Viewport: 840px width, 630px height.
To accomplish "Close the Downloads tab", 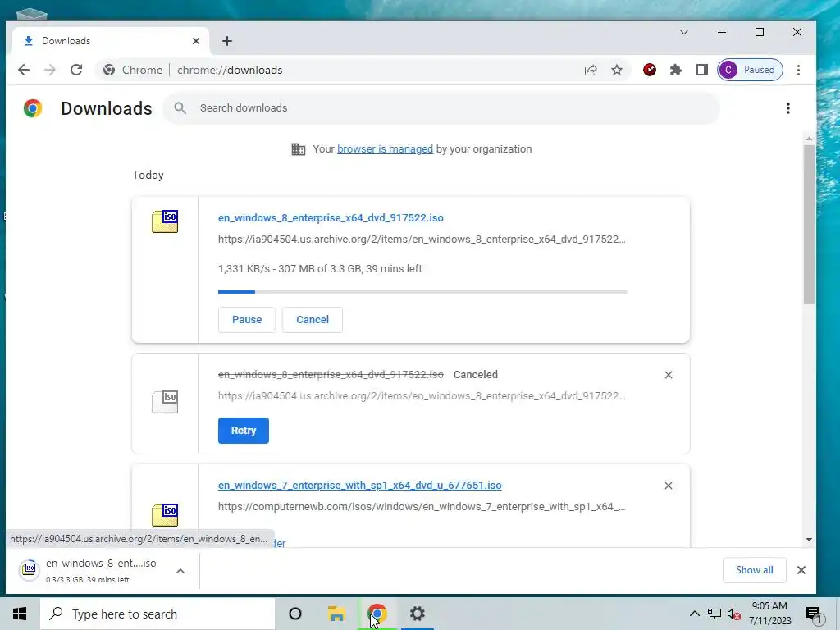I will (x=196, y=41).
